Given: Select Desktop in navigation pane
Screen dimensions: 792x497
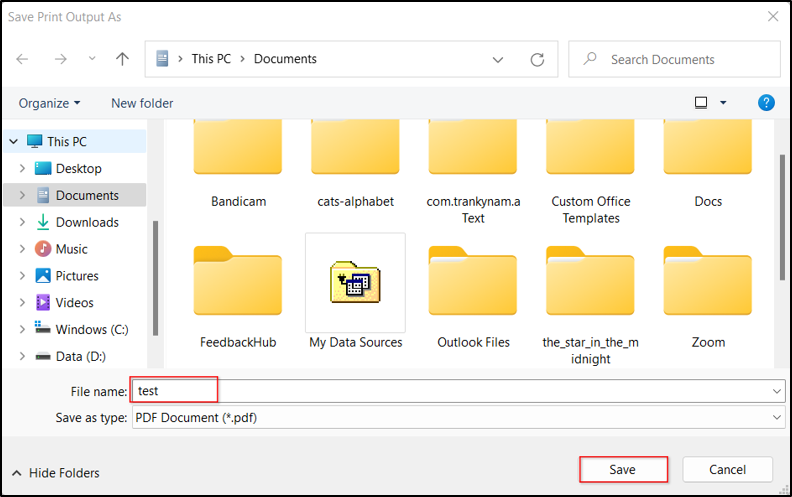Looking at the screenshot, I should pos(79,169).
